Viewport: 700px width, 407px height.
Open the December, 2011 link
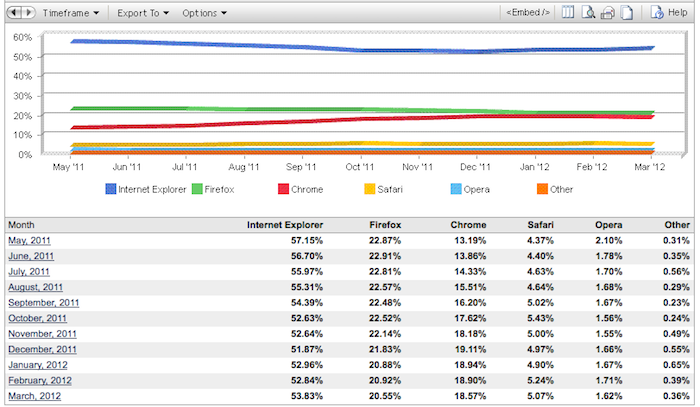[42, 349]
